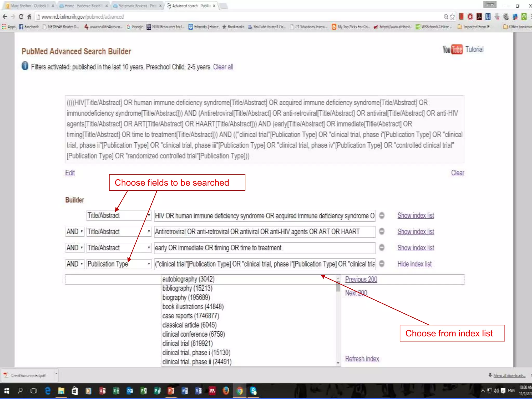This screenshot has width=532, height=399.
Task: Switch to Chrome on the taskbar
Action: (x=240, y=391)
